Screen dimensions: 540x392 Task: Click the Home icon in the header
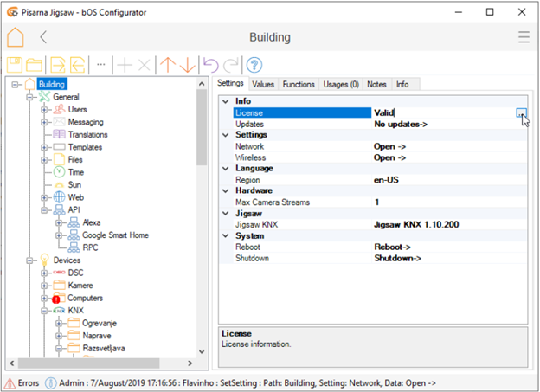[16, 38]
